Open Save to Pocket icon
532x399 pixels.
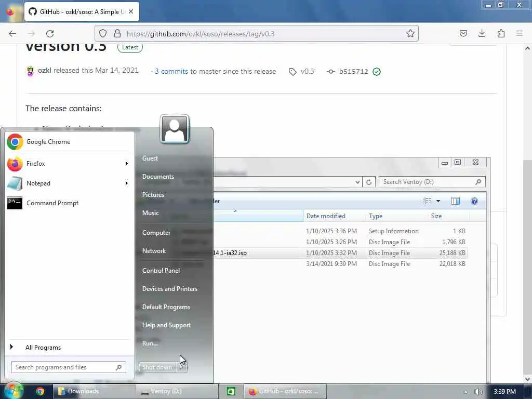point(463,34)
